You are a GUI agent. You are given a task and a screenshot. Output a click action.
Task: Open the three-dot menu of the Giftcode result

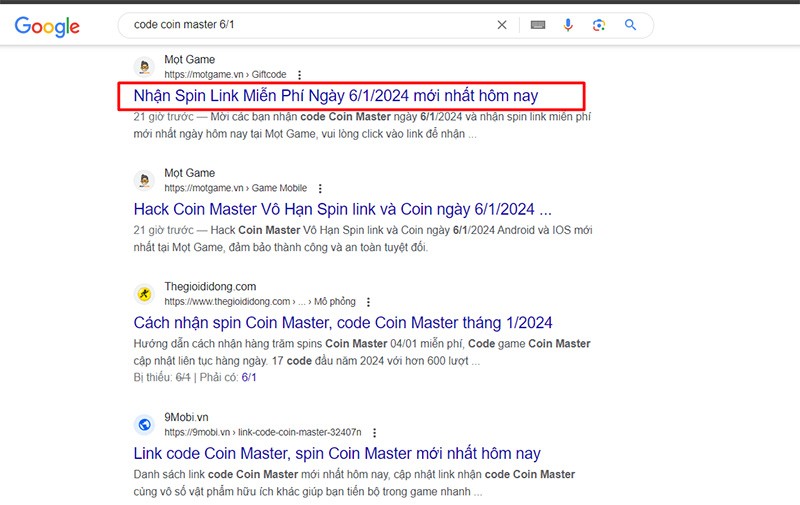[299, 75]
